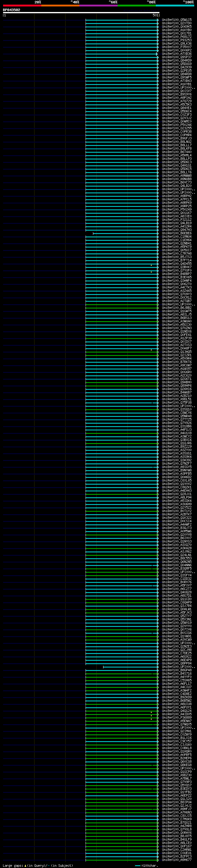
Task: Select hit label UniRef100_Q2NB41
Action: click(177, 243)
